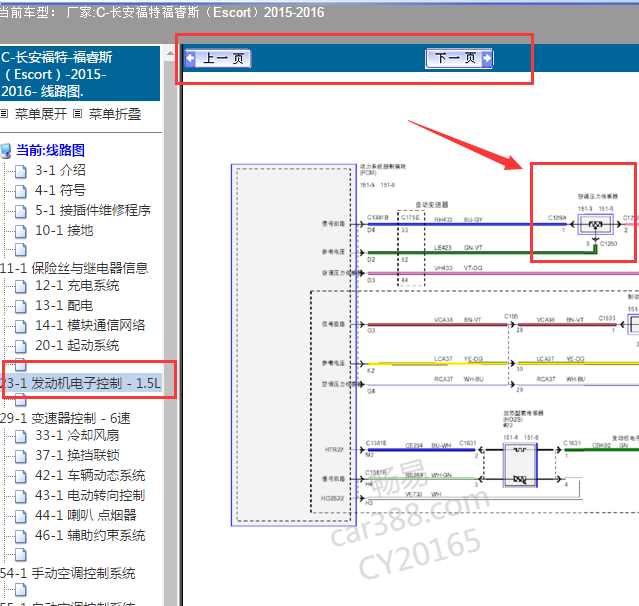This screenshot has height=606, width=639.
Task: Open 5-1 接插件维修程序 page
Action: (93, 210)
